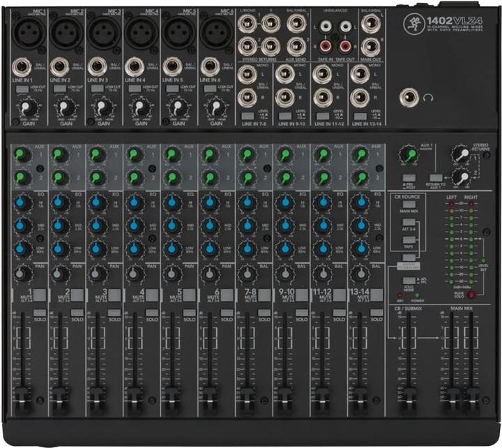
Task: Click the channel 1 GAIN knob
Action: (29, 108)
